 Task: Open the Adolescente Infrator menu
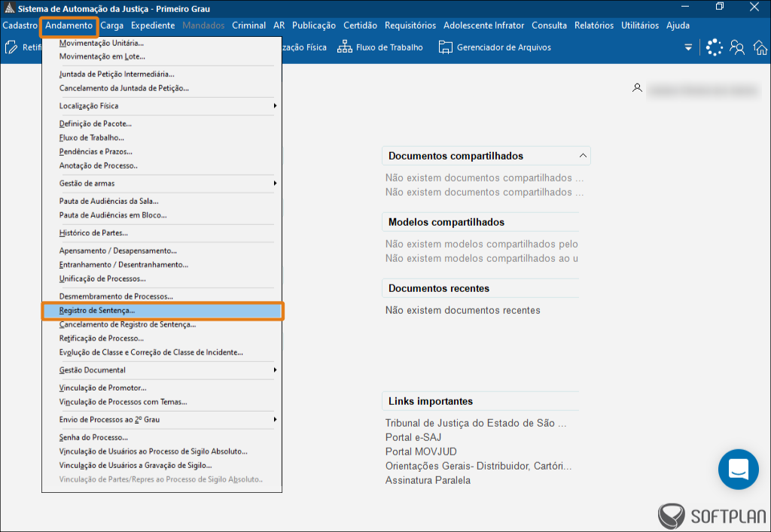click(484, 26)
